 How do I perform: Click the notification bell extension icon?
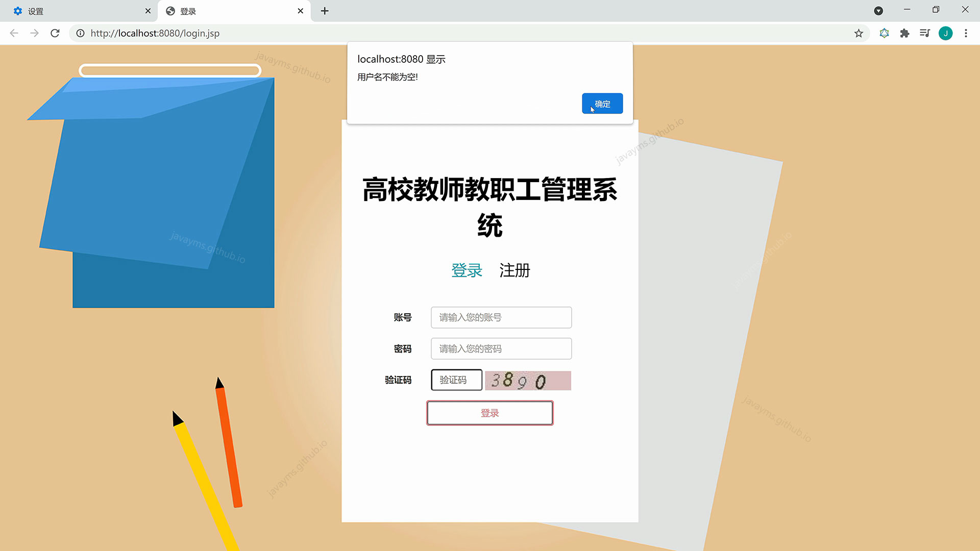884,33
